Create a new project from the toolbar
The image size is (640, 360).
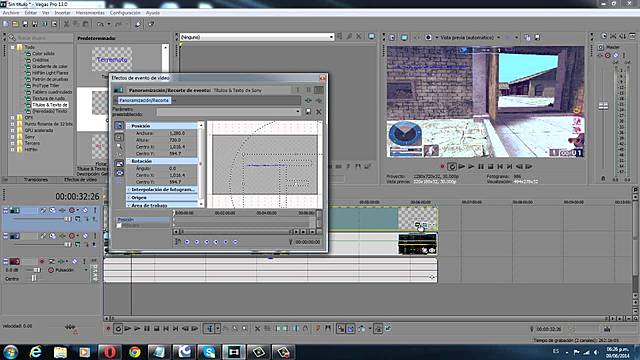click(x=6, y=24)
